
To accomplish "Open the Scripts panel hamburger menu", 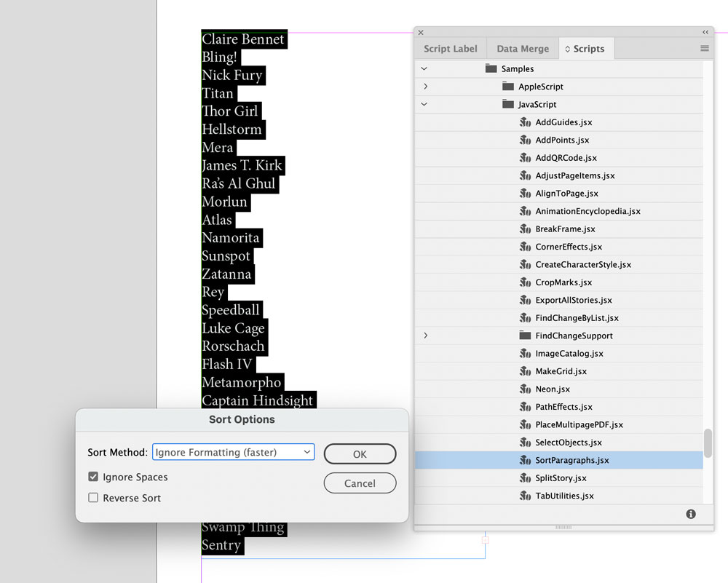I will 704,48.
